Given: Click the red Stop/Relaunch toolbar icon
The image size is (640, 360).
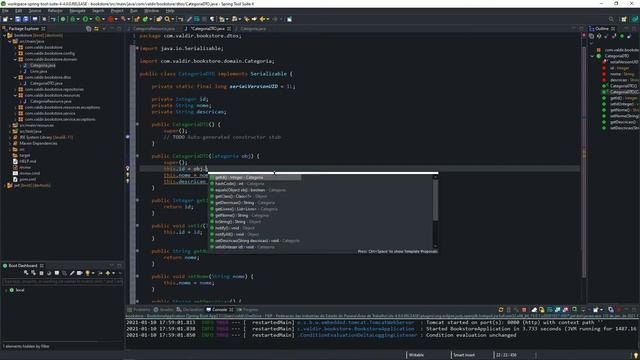Looking at the screenshot, I should 111,19.
